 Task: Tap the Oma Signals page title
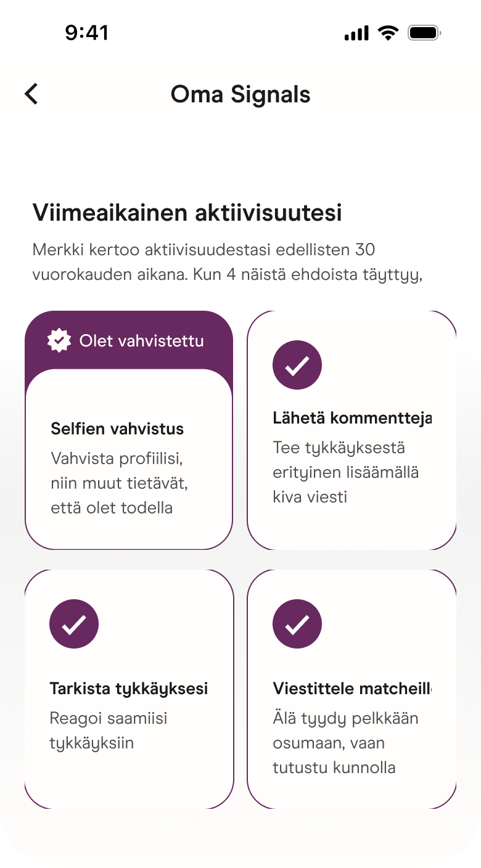click(240, 94)
